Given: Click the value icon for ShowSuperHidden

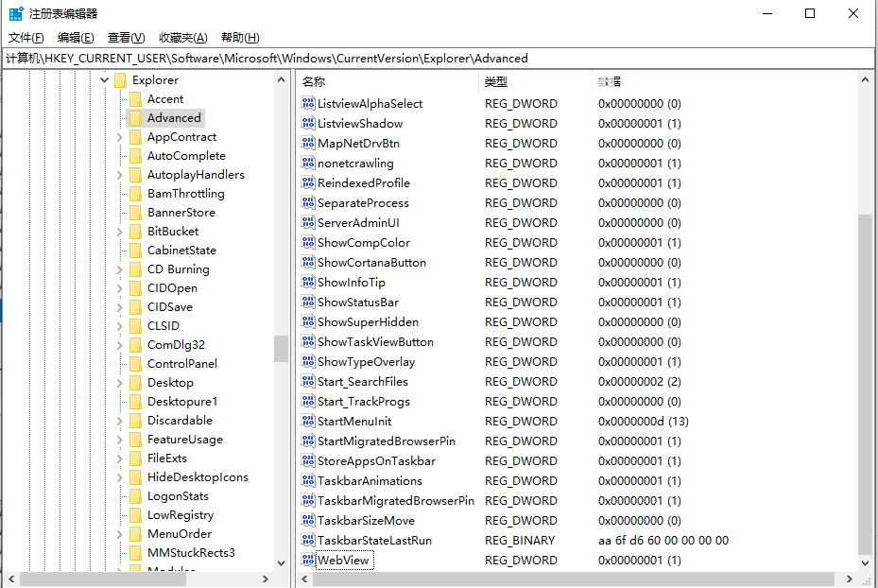Looking at the screenshot, I should pos(308,321).
